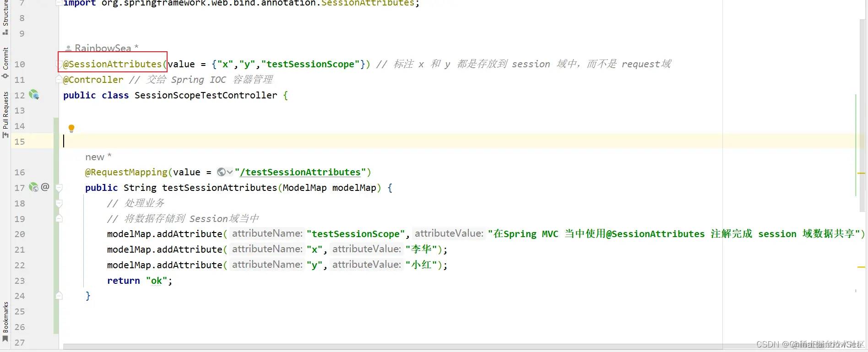Toggle the fold marker at line 10 annotation

[x=59, y=65]
